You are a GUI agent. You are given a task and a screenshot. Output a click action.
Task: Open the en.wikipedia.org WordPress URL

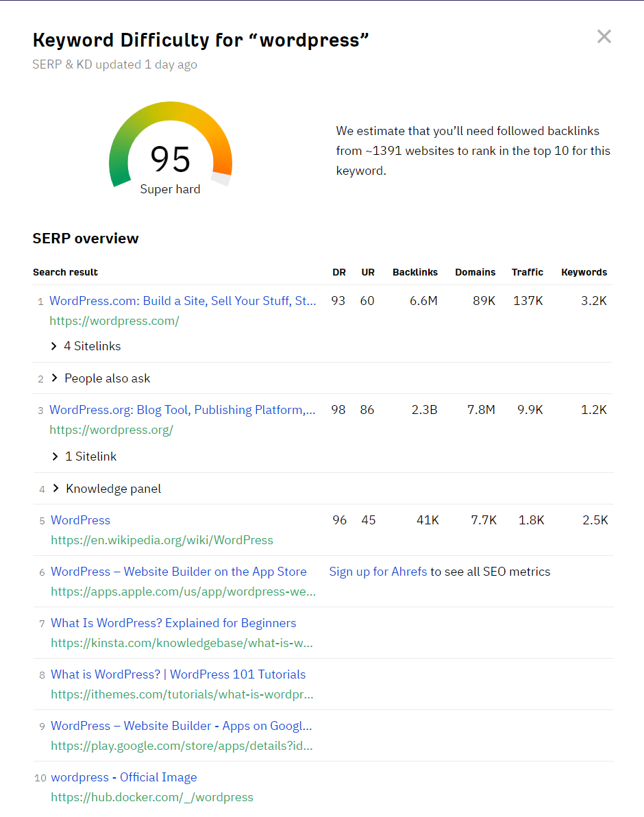(162, 540)
